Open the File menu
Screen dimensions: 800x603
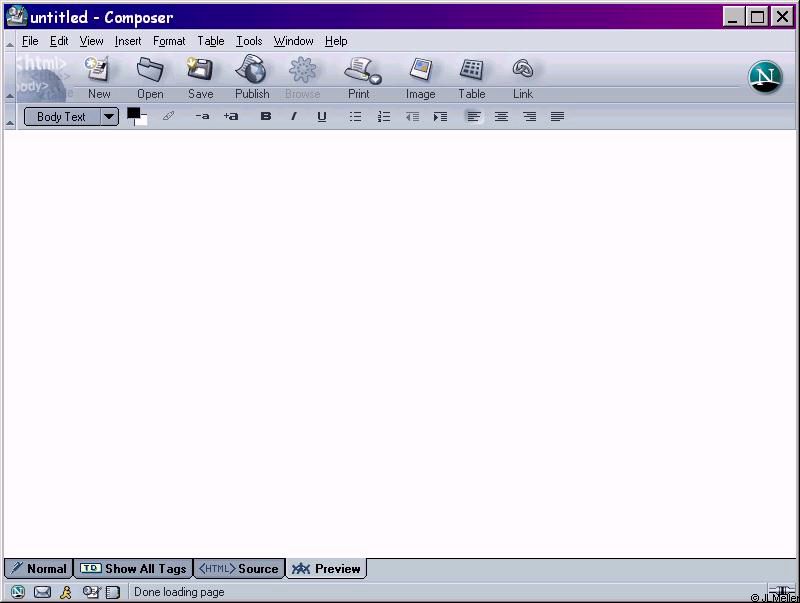(x=30, y=41)
